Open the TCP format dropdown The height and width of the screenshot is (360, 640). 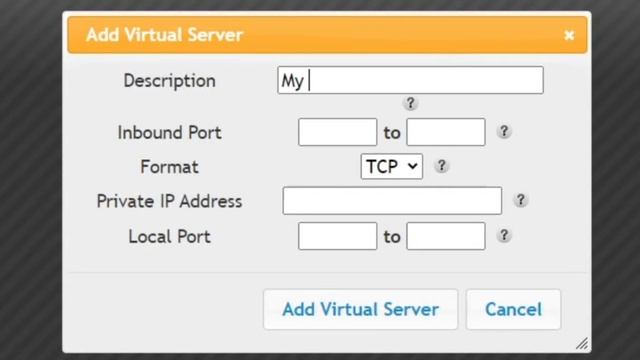point(392,166)
